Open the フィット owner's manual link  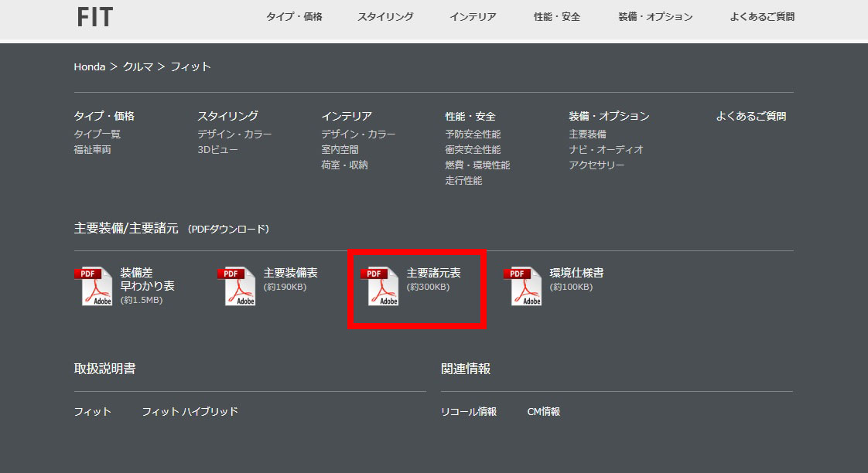click(92, 412)
